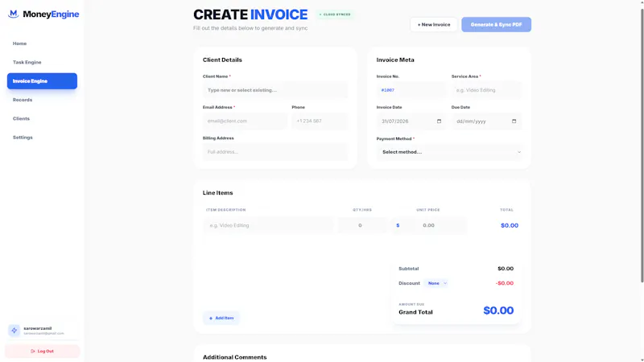
Task: Open the Discount None dropdown
Action: pyautogui.click(x=437, y=283)
